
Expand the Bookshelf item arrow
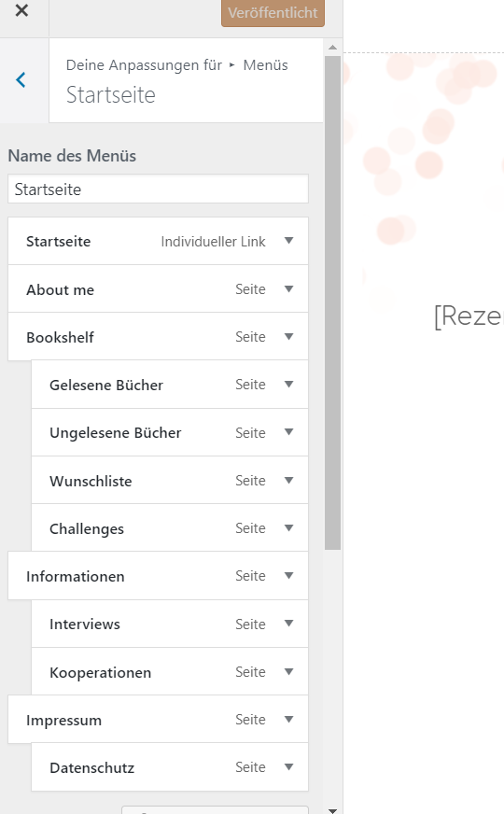tap(289, 337)
